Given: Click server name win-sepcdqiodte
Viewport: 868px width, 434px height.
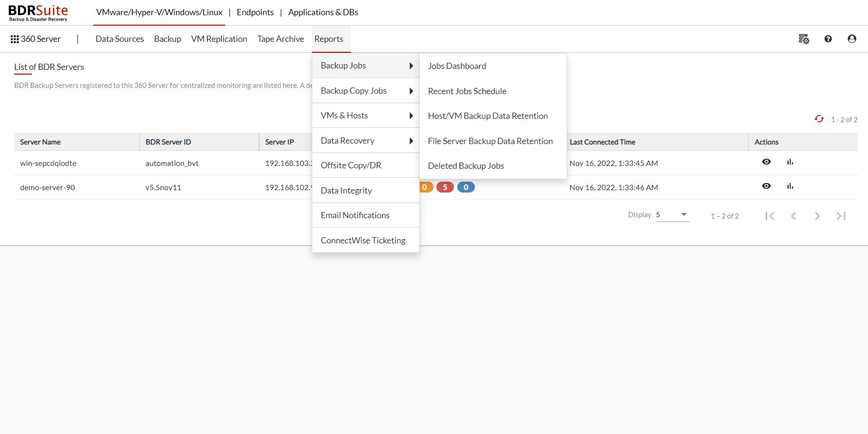Looking at the screenshot, I should tap(48, 164).
